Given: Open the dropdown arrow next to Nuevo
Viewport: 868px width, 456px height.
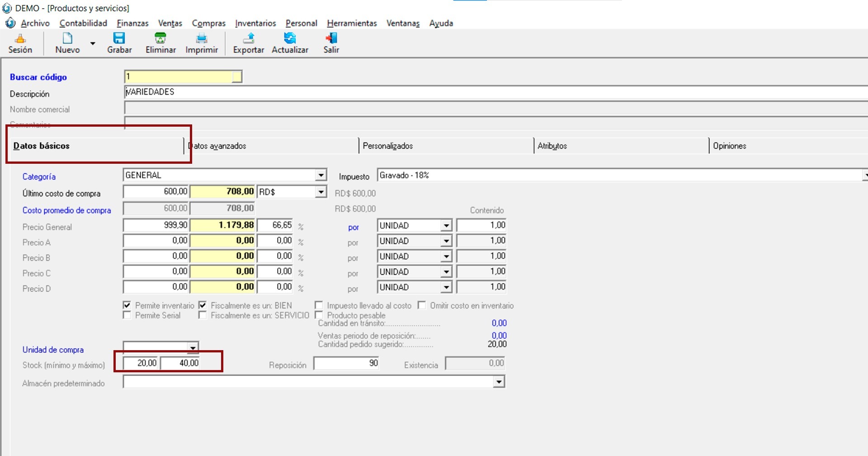Looking at the screenshot, I should (x=93, y=44).
